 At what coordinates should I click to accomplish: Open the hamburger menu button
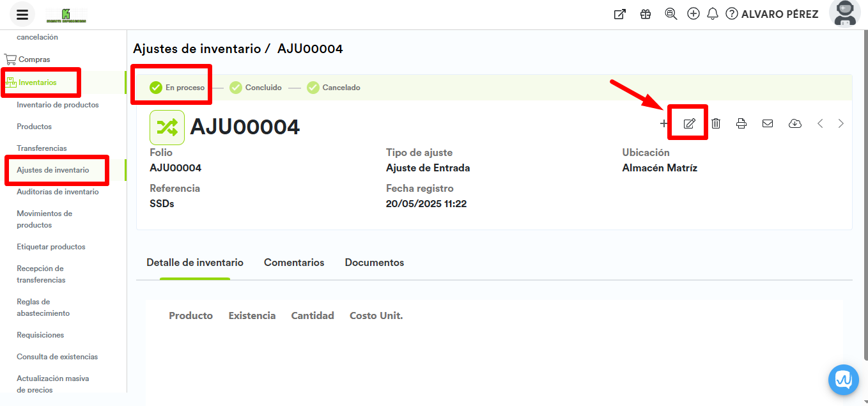point(22,15)
